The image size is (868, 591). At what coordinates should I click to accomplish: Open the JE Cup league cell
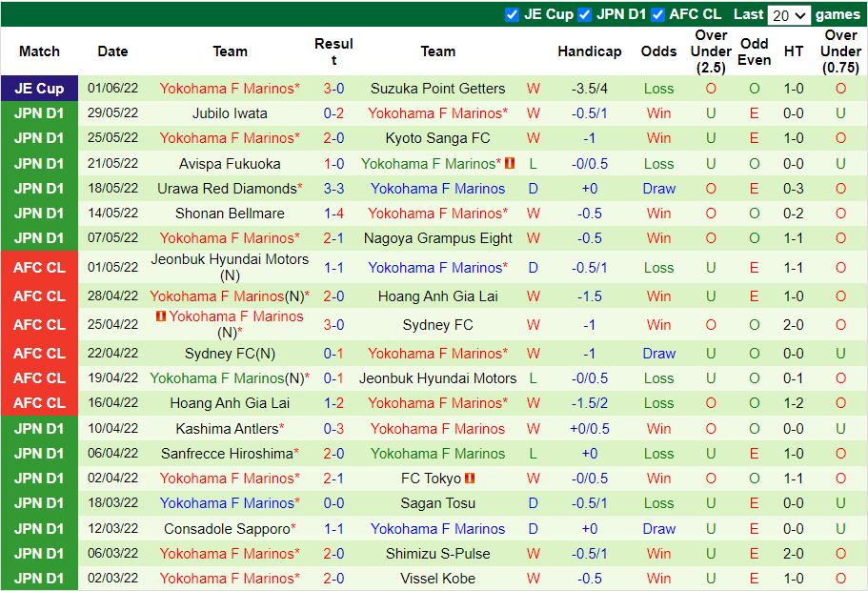pyautogui.click(x=39, y=88)
